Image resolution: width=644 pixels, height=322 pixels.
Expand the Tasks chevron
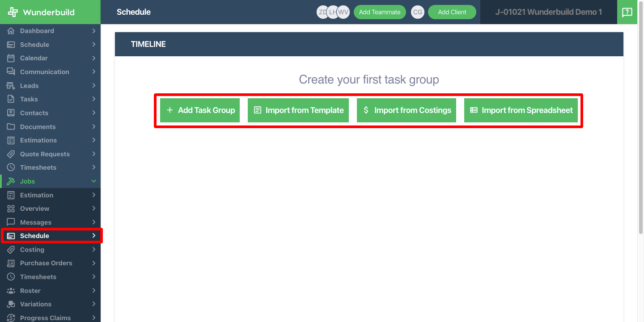click(x=94, y=99)
